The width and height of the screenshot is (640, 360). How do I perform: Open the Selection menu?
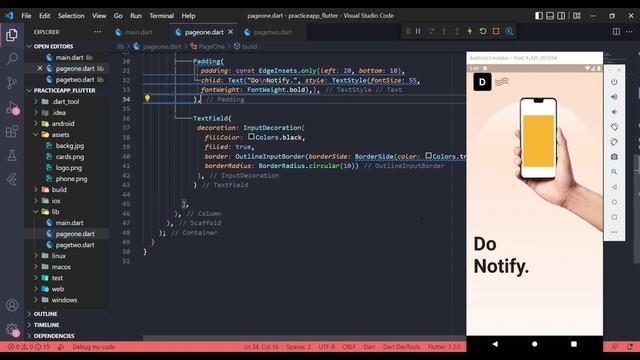tap(71, 16)
